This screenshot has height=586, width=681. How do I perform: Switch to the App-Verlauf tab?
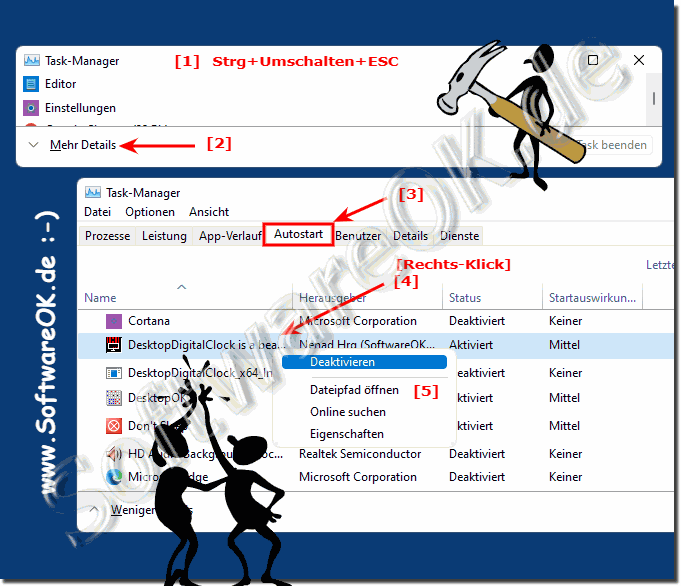[229, 236]
